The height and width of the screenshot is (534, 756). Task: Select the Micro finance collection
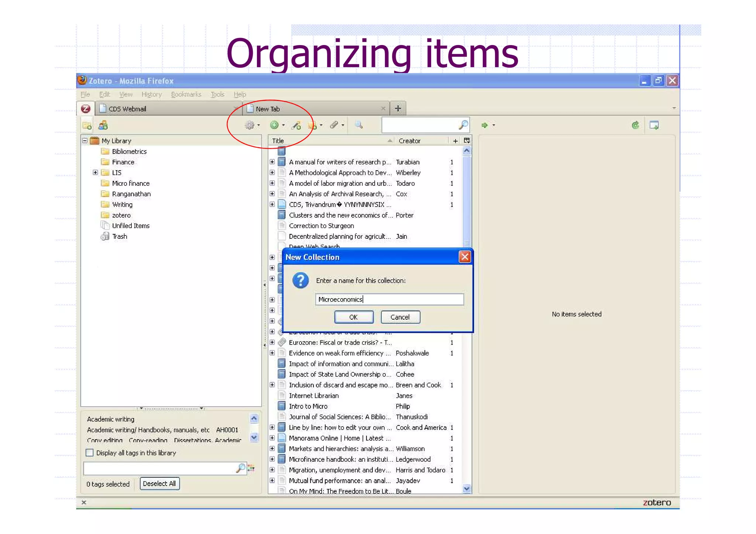(131, 183)
